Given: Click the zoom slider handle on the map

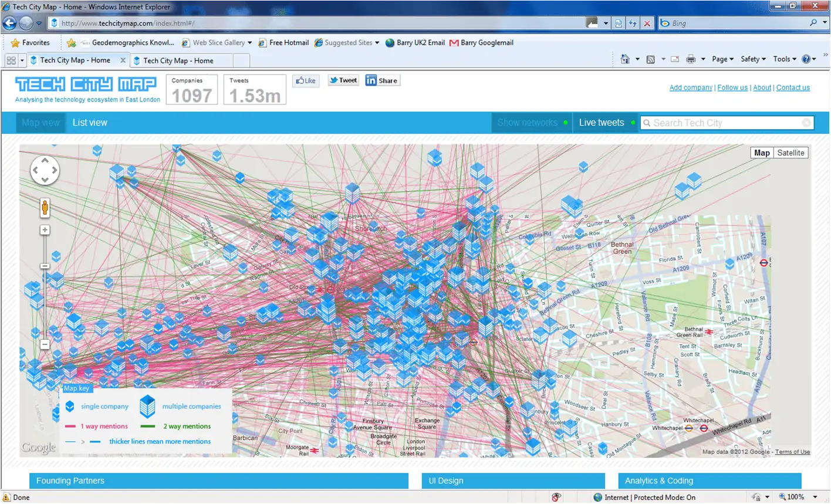Looking at the screenshot, I should pyautogui.click(x=45, y=266).
